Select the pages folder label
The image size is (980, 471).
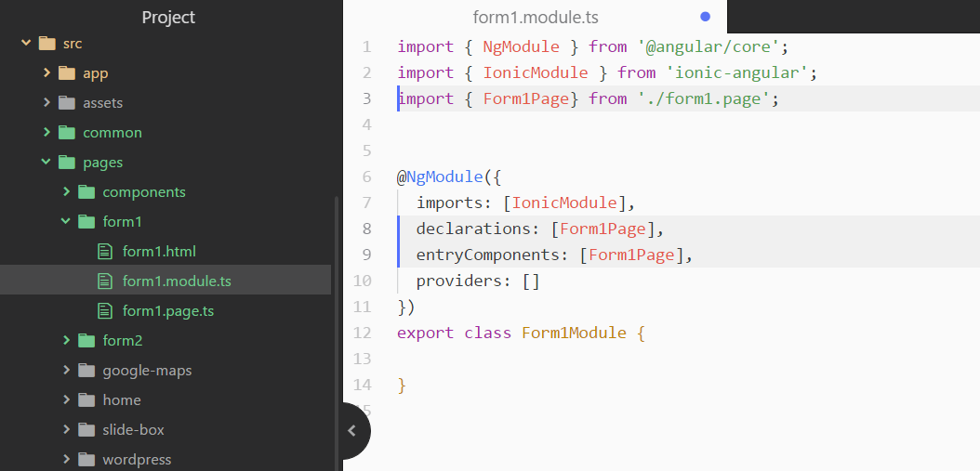tap(103, 163)
